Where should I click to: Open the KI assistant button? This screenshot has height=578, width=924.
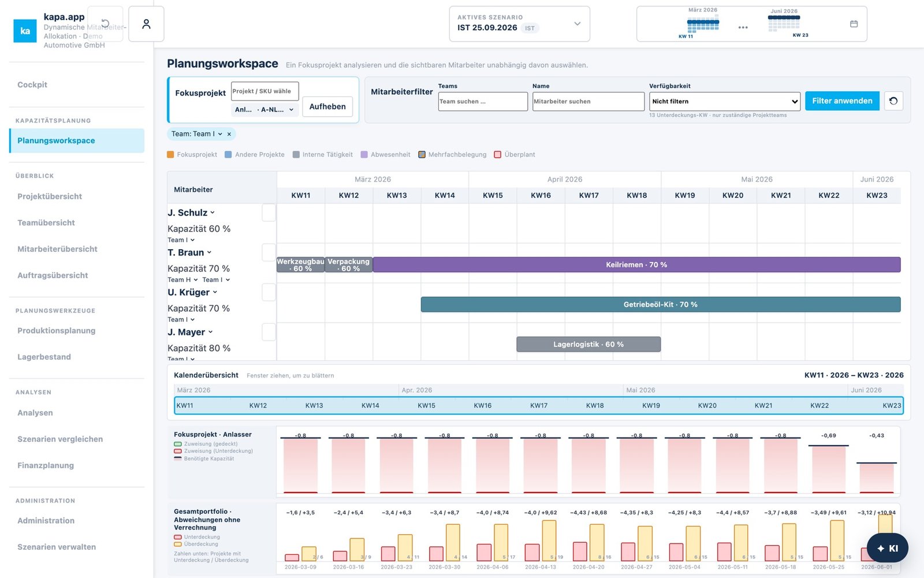click(x=888, y=548)
